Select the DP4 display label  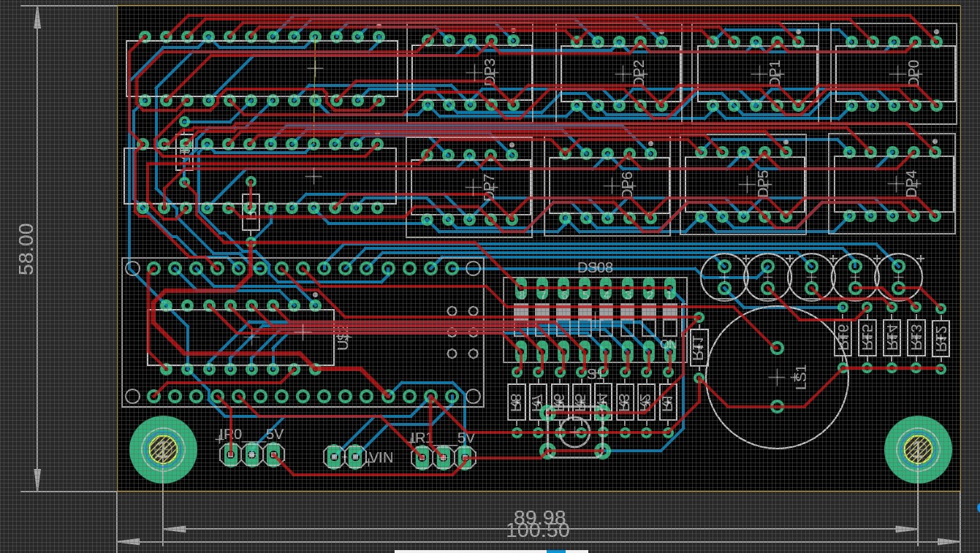[x=911, y=183]
